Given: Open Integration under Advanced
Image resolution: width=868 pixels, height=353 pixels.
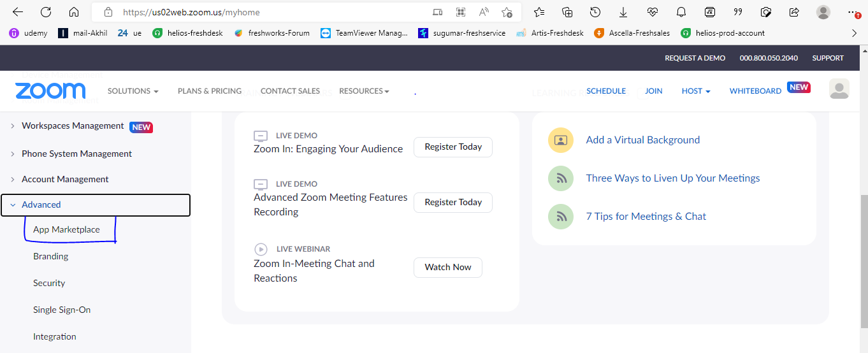Looking at the screenshot, I should [x=55, y=336].
